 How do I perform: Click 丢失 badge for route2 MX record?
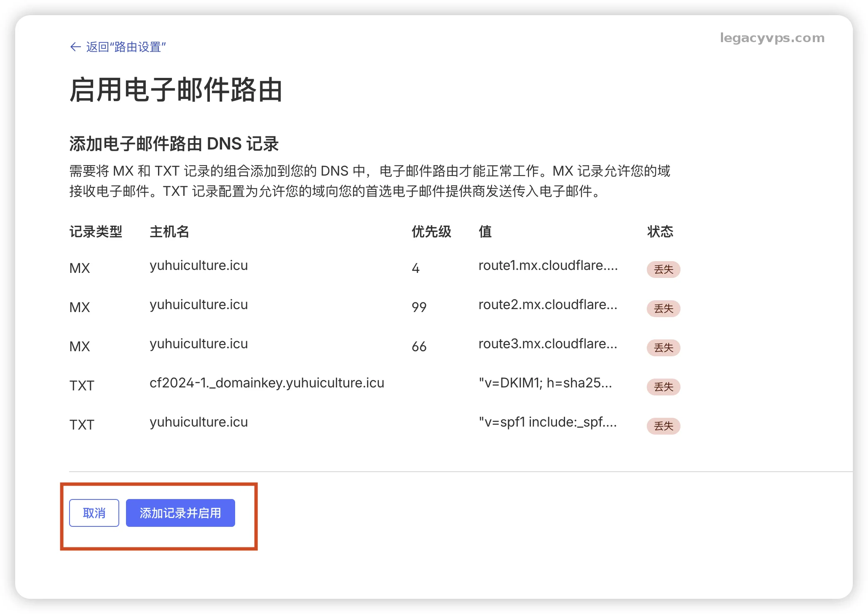(x=663, y=308)
